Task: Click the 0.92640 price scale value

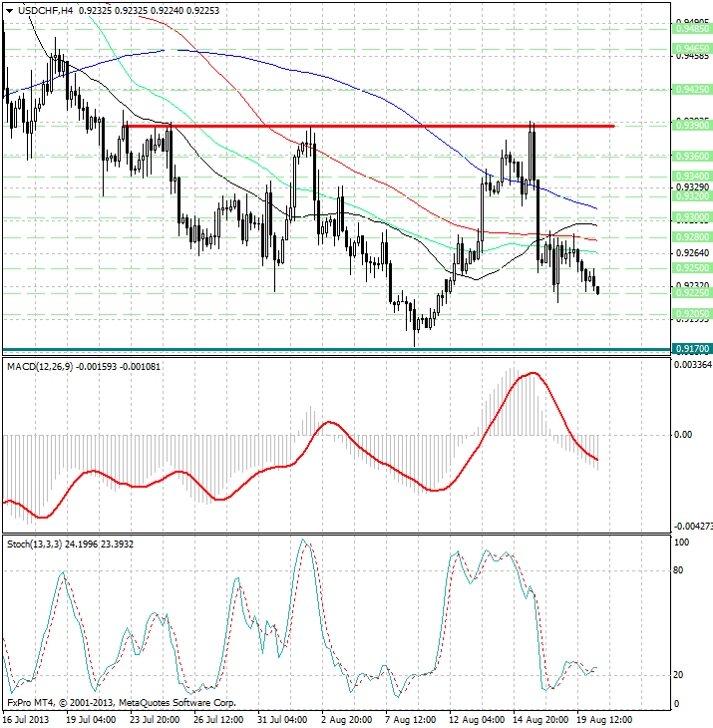Action: tap(693, 253)
